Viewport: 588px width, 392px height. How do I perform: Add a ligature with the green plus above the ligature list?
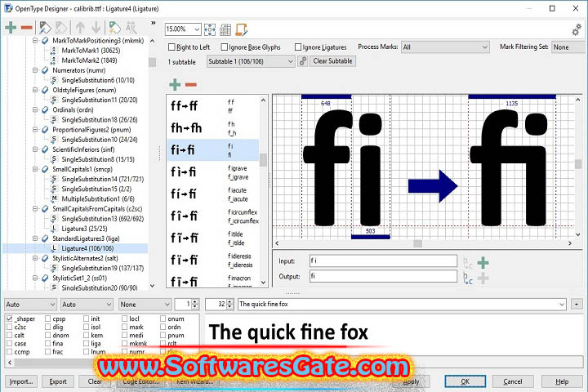175,85
